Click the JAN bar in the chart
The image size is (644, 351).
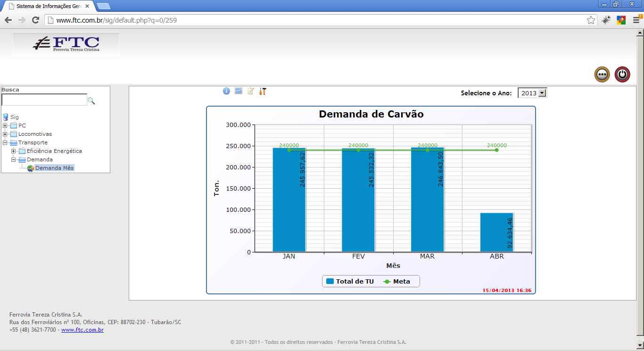pos(289,200)
